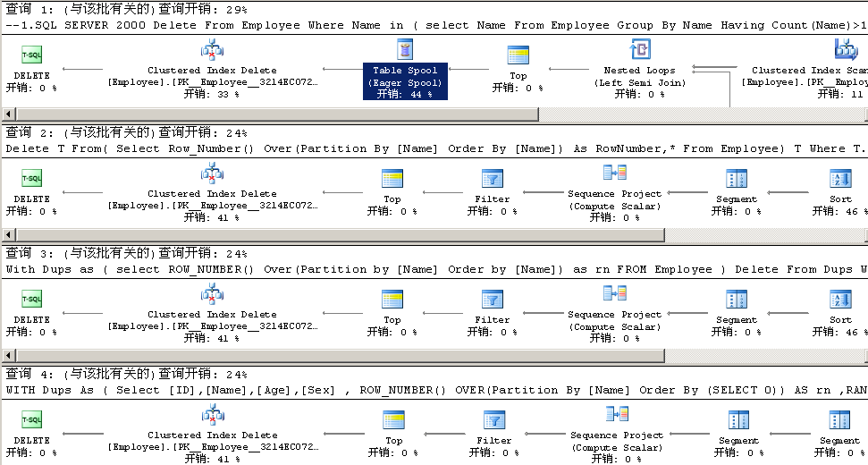Click left scroll arrow under query 1 plan

(x=9, y=114)
